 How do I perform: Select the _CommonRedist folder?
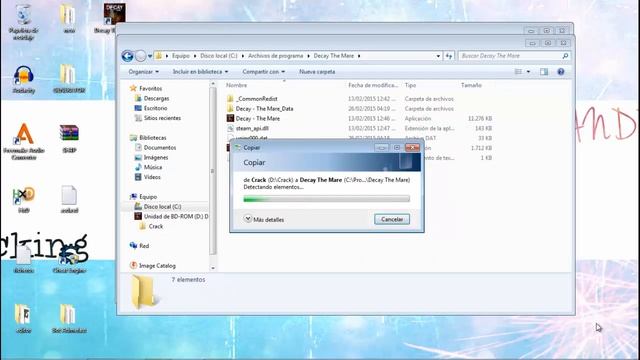[252, 99]
